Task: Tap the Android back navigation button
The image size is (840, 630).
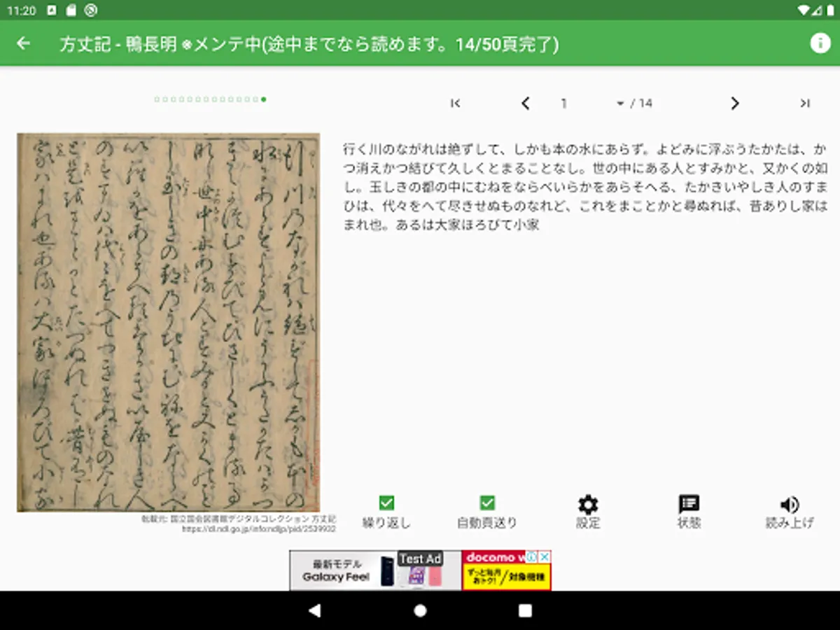Action: [315, 610]
